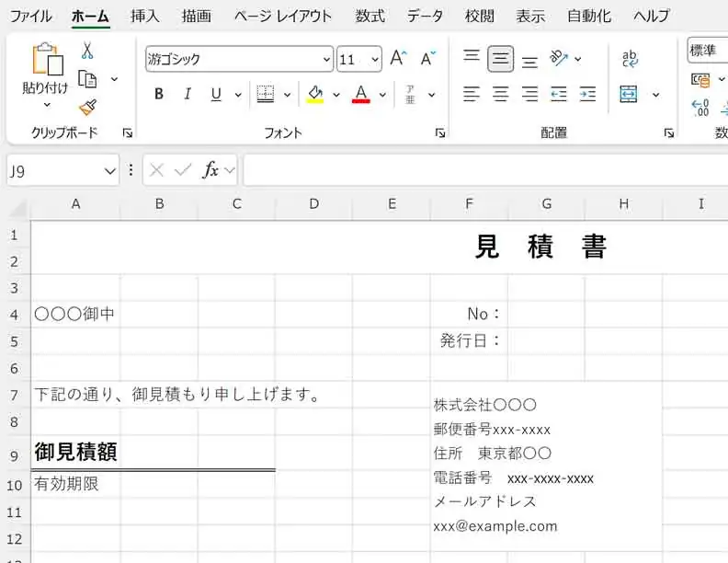This screenshot has width=728, height=563.
Task: Toggle Bold formatting
Action: [159, 94]
